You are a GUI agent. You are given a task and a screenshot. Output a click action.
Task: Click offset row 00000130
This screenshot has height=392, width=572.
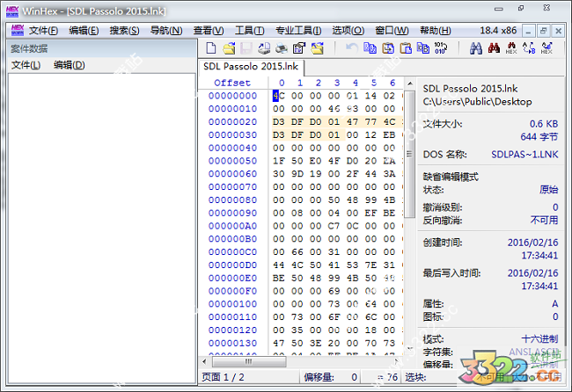tap(232, 343)
